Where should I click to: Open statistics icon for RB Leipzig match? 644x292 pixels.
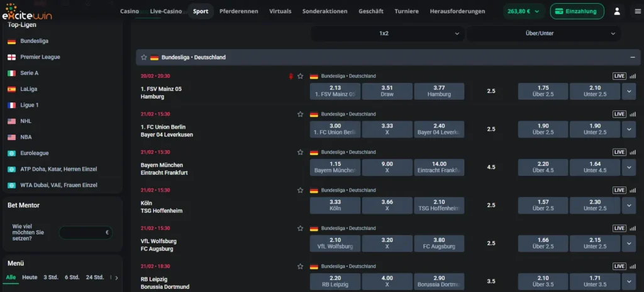point(633,266)
